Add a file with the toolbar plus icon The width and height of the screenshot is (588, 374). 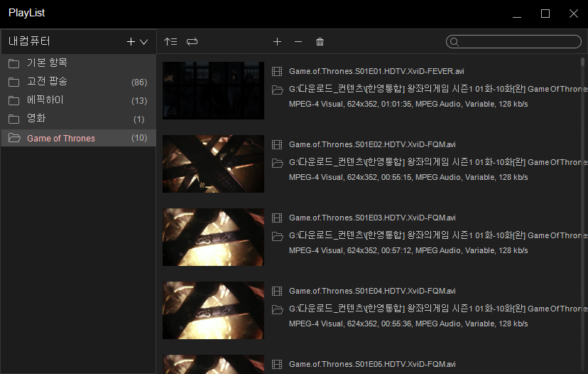point(277,42)
